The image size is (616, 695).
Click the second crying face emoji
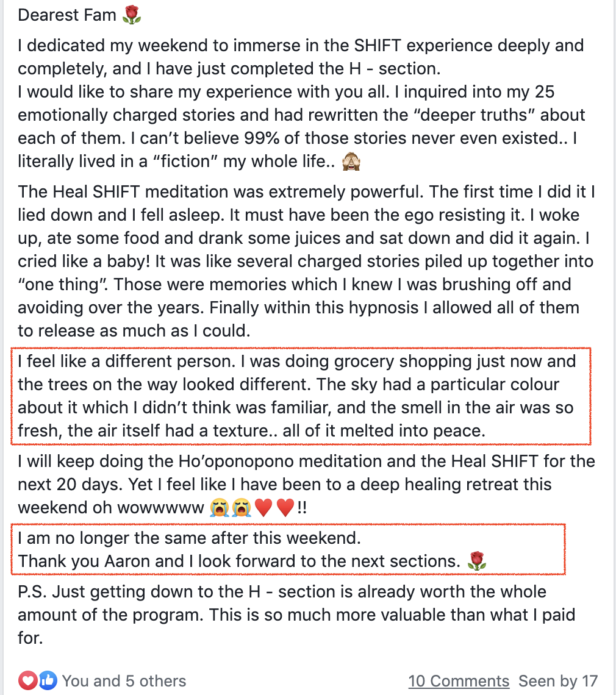click(x=242, y=507)
